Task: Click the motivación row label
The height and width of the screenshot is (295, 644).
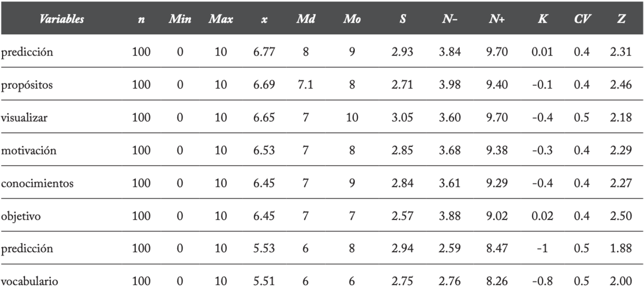Action: tap(28, 150)
